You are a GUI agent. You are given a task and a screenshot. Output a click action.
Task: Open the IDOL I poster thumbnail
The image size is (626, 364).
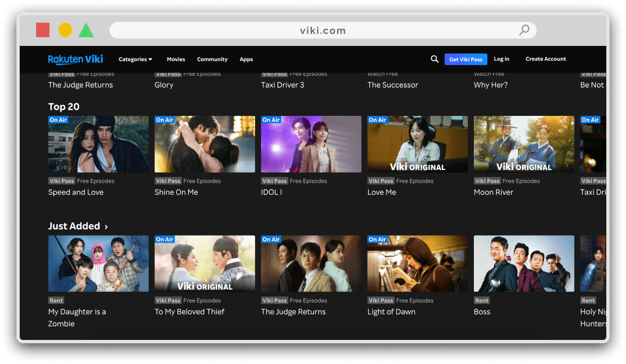click(311, 144)
